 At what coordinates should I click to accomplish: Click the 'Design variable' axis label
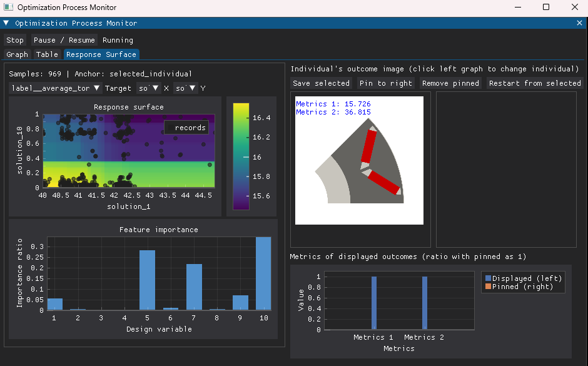click(159, 329)
